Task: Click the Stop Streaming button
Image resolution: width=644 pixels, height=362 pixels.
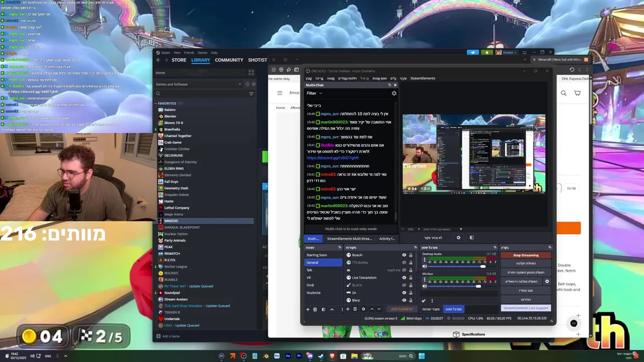Action: click(526, 255)
